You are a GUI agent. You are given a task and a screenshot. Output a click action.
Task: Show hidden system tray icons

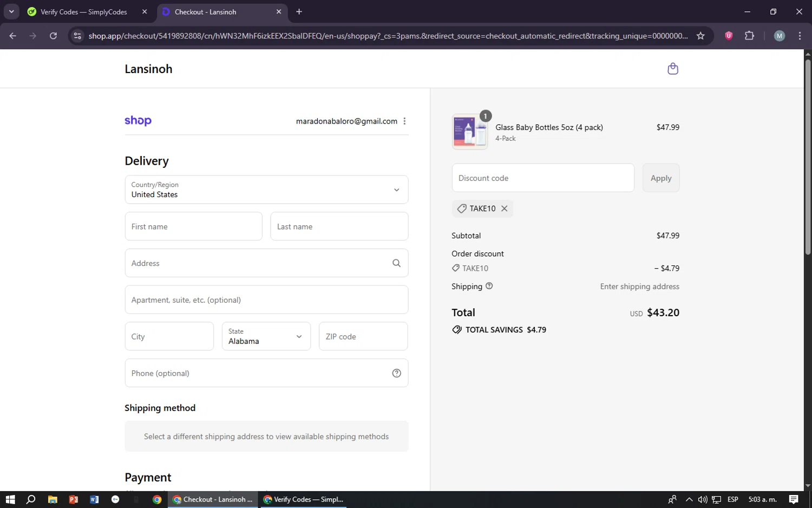click(689, 499)
